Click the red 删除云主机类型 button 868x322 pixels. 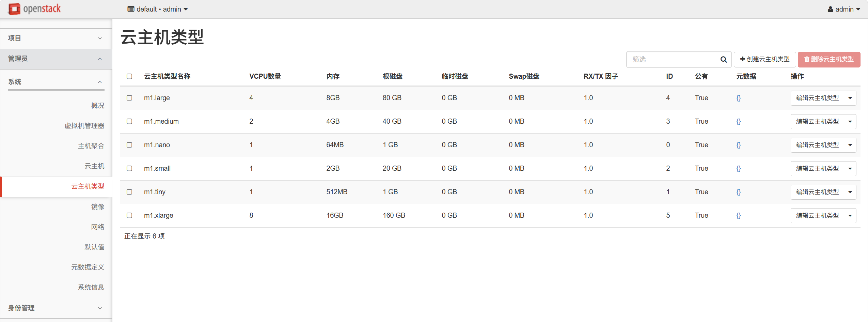pyautogui.click(x=829, y=60)
